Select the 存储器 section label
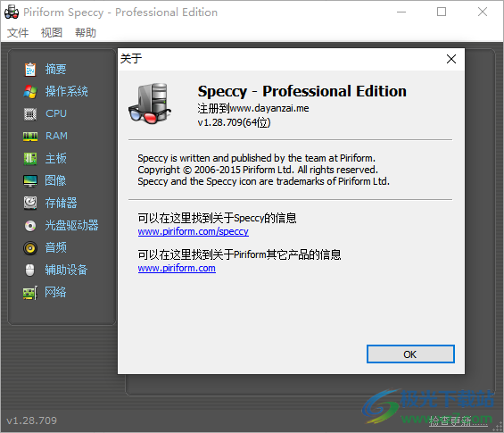Screen dimensions: 504x433 click(x=61, y=203)
